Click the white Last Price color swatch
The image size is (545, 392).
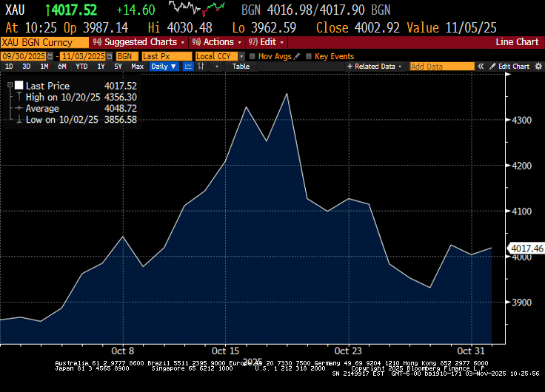(19, 85)
